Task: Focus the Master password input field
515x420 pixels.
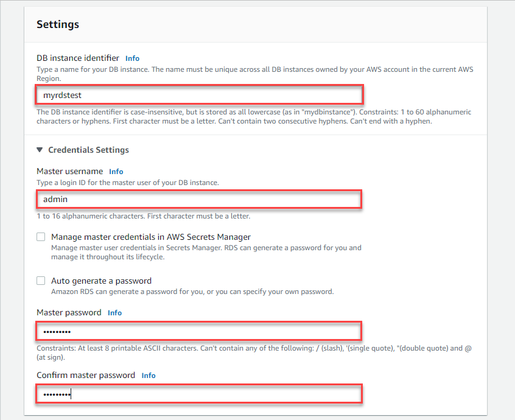Action: 199,331
